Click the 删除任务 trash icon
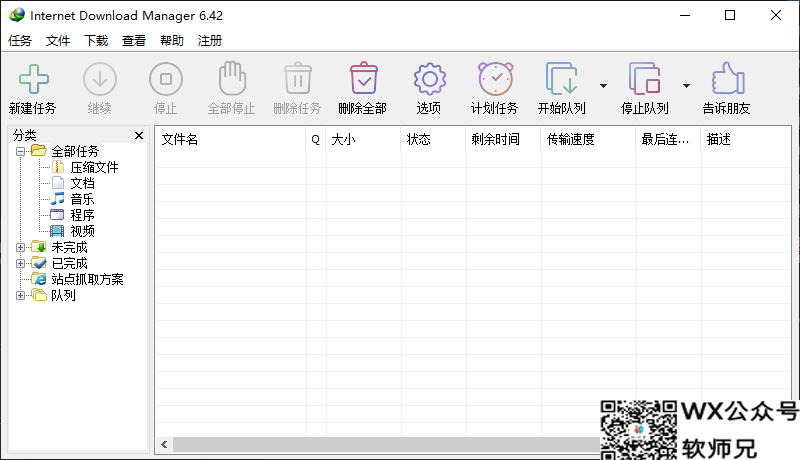 click(298, 78)
